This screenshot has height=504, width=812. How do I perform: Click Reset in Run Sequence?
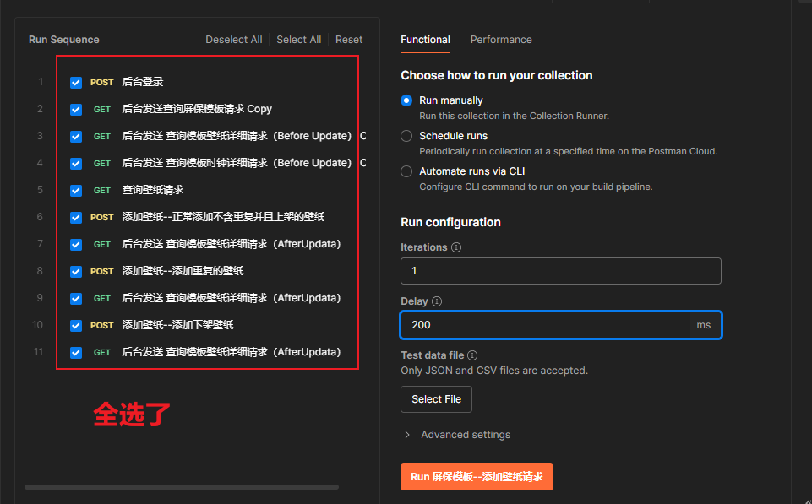[x=348, y=40]
